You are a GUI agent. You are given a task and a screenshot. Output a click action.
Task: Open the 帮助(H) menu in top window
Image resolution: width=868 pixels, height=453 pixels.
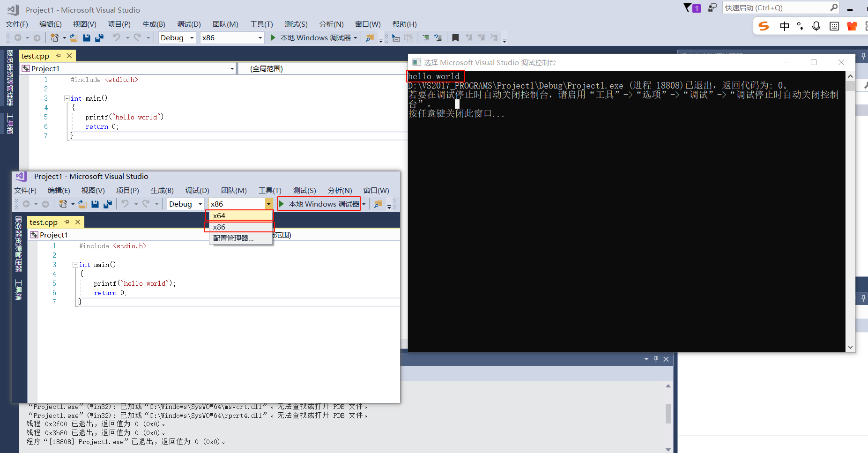point(405,24)
